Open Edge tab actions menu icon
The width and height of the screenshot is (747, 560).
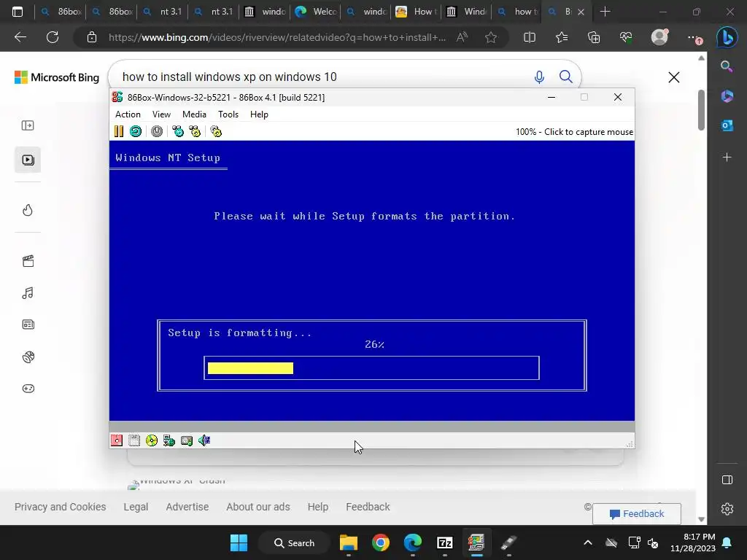tap(18, 12)
